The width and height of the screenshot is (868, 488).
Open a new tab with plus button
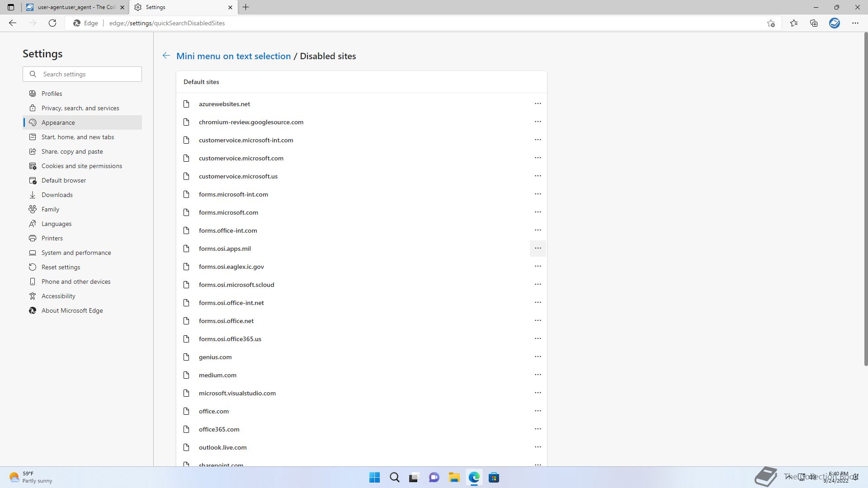[246, 7]
